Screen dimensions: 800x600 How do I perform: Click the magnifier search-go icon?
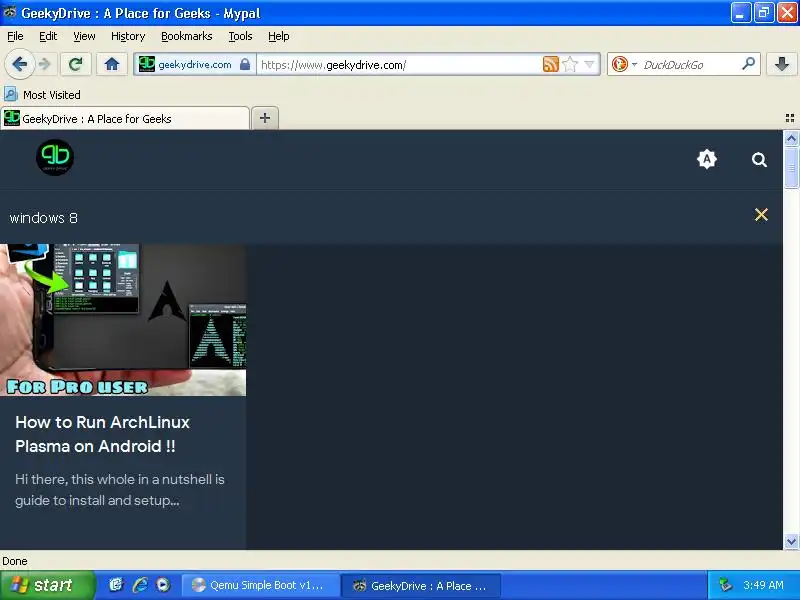[748, 64]
